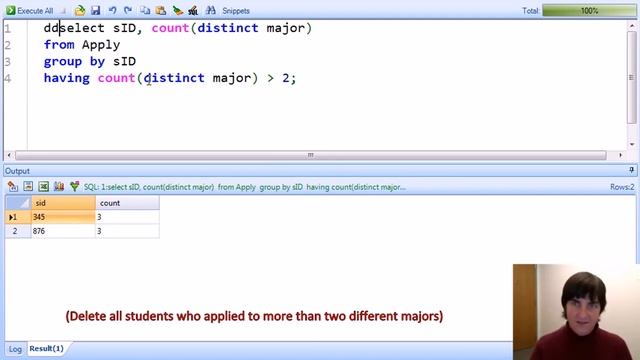Click the horizontal scrollbar right arrow
640x360 pixels.
[620, 155]
